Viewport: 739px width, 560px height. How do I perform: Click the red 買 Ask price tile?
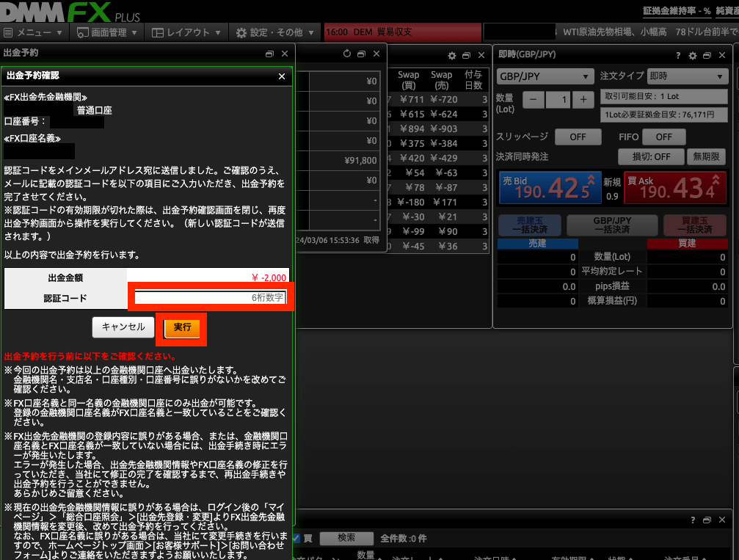coord(674,189)
